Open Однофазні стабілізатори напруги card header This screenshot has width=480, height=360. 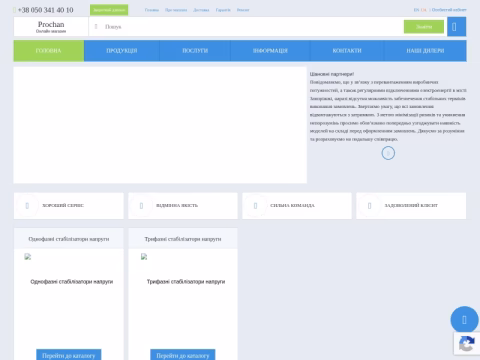(69, 239)
